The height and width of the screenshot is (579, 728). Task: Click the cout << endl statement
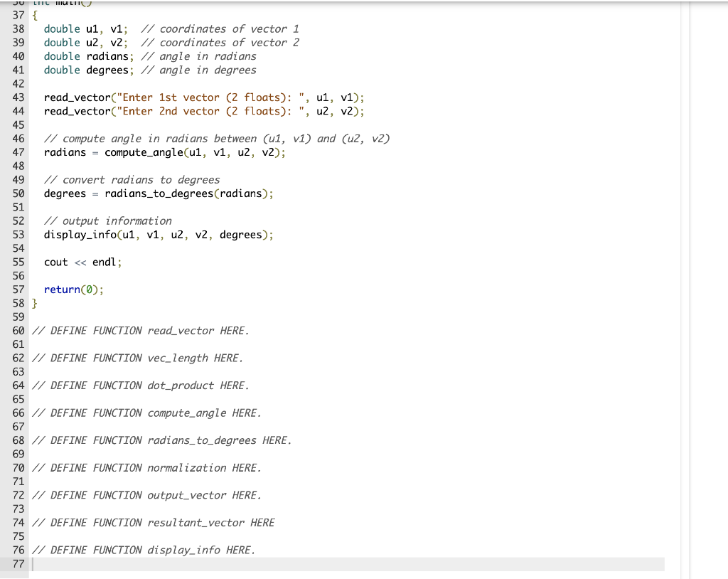[x=82, y=262]
